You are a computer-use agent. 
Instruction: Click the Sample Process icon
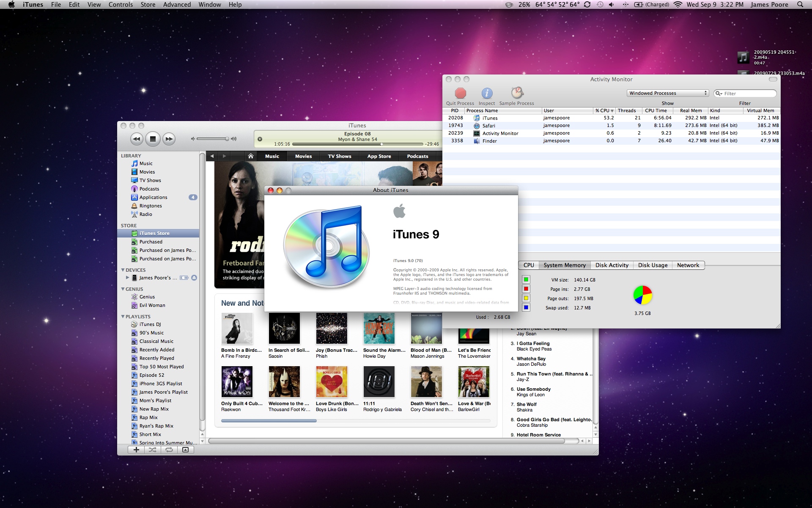517,93
